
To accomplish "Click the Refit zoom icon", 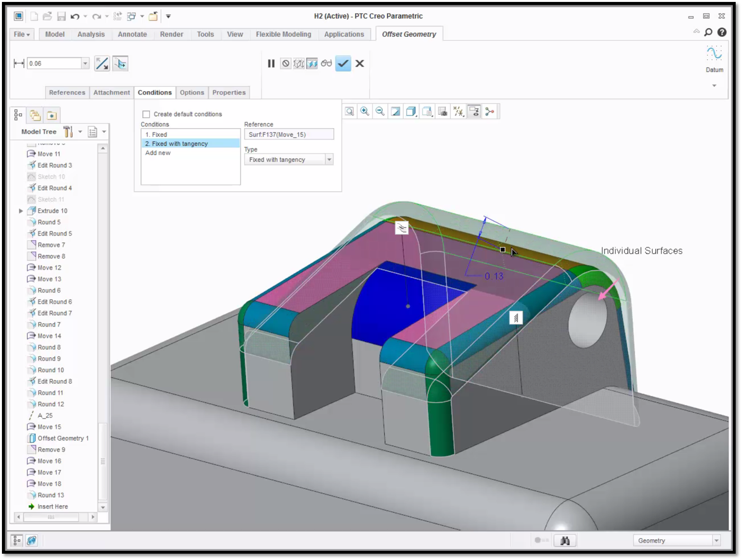I will point(349,112).
